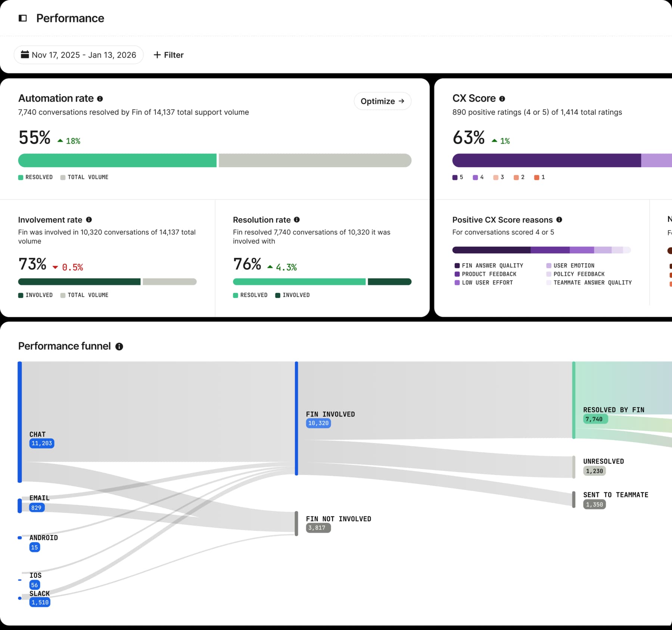This screenshot has width=672, height=630.
Task: Toggle the sidebar panel icon
Action: point(23,18)
